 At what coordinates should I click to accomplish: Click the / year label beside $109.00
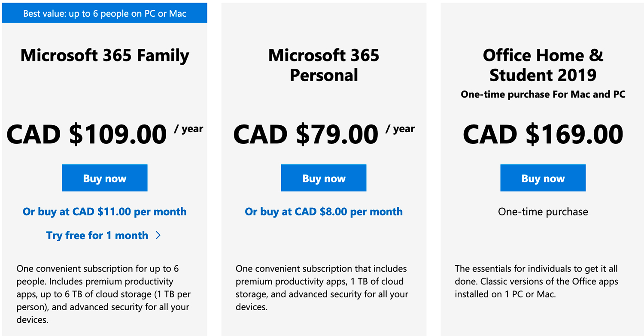point(189,129)
